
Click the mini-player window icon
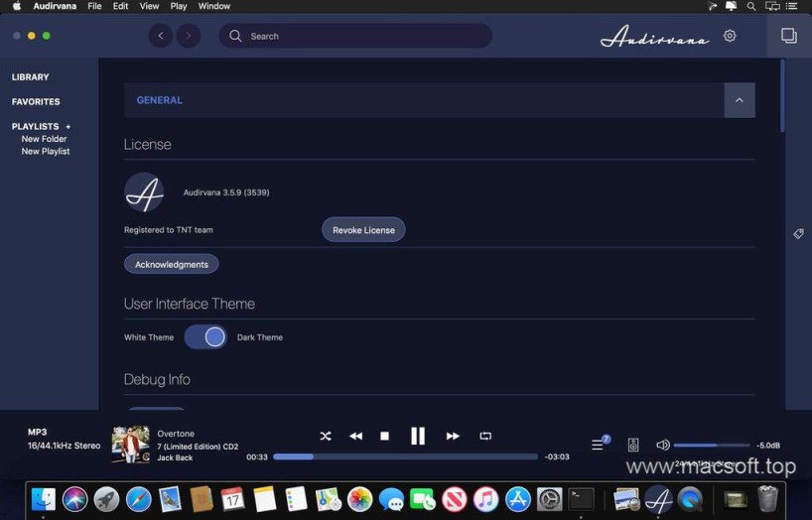[788, 36]
